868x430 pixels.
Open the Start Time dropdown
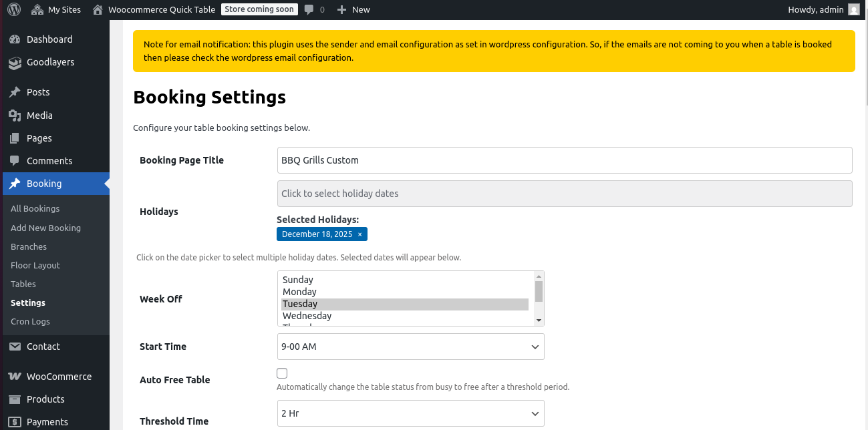tap(410, 347)
